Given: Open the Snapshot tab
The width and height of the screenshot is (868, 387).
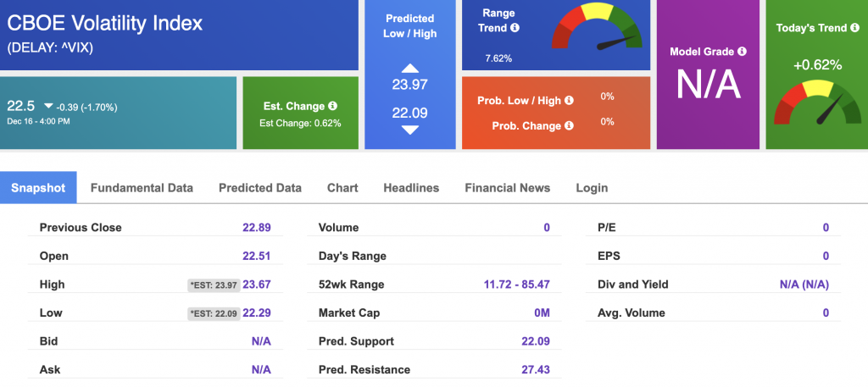Looking at the screenshot, I should (38, 187).
